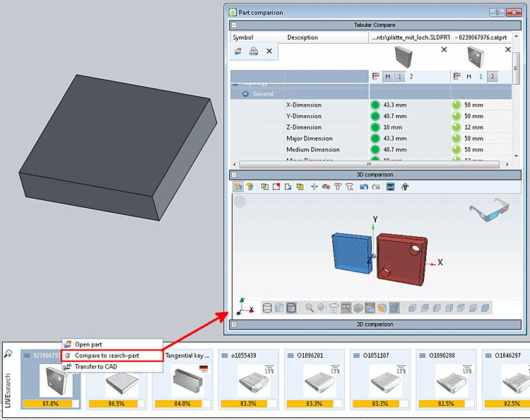Click the 87.8% similarity bar
This screenshot has width=530, height=420.
(x=51, y=404)
